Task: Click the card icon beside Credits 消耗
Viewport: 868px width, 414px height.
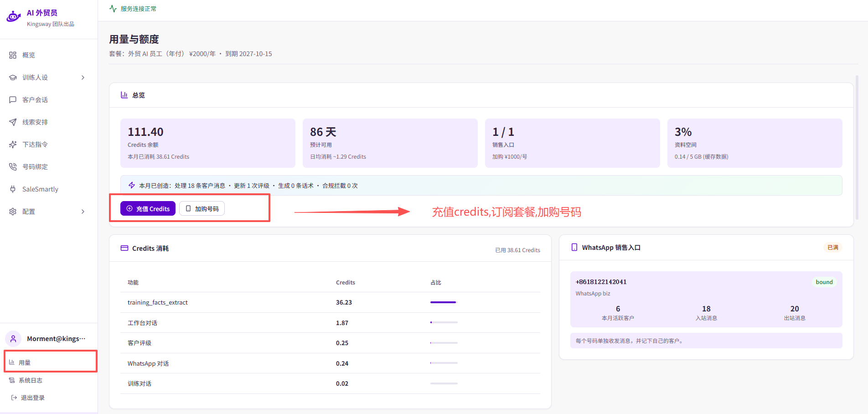Action: 124,248
